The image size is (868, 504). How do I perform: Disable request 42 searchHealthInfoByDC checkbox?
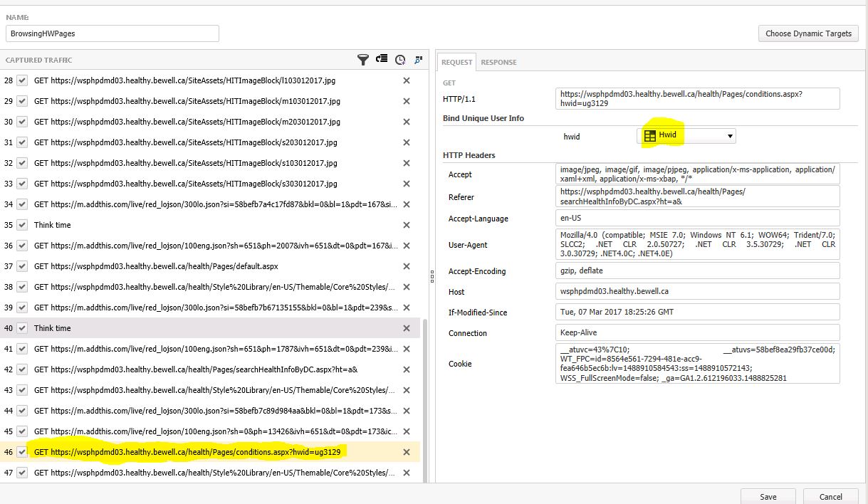[x=22, y=369]
